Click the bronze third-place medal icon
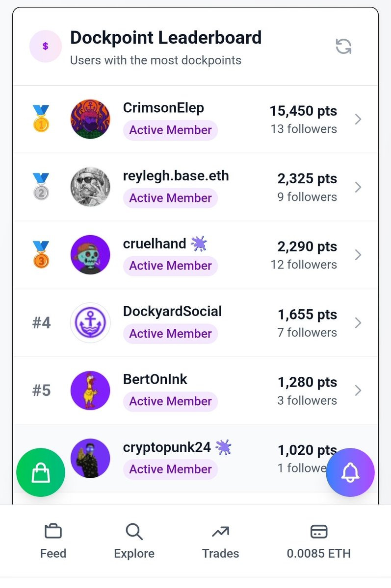 click(x=41, y=254)
